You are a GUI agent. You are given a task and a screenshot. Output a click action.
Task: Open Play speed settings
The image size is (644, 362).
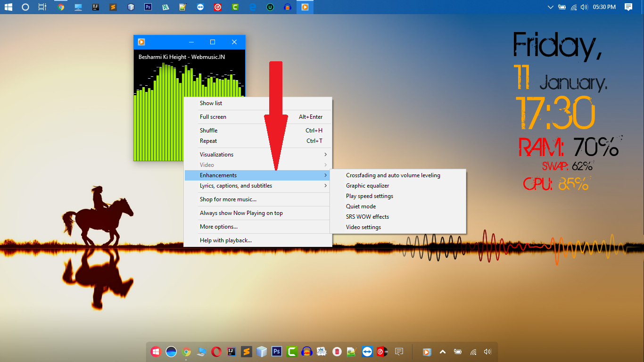369,196
